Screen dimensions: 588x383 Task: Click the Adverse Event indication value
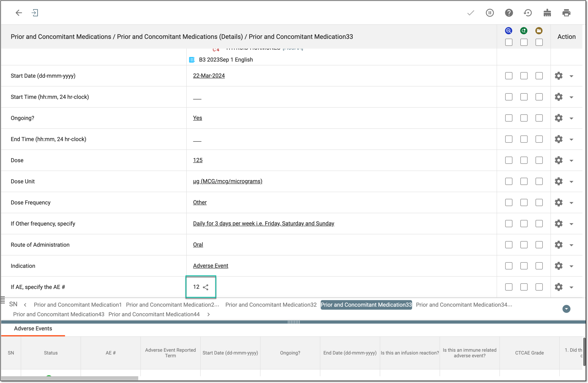click(211, 266)
